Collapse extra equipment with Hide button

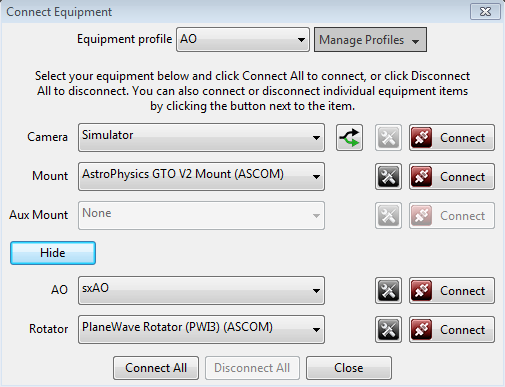[53, 253]
